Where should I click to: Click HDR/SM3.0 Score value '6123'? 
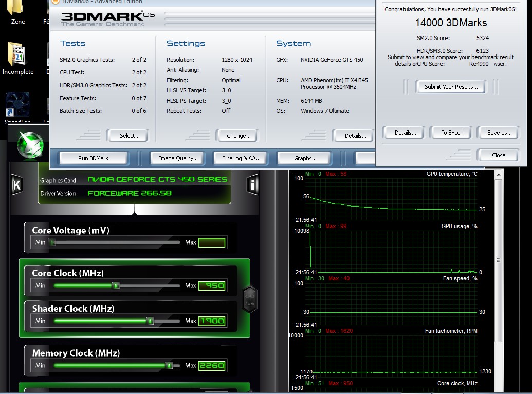482,51
